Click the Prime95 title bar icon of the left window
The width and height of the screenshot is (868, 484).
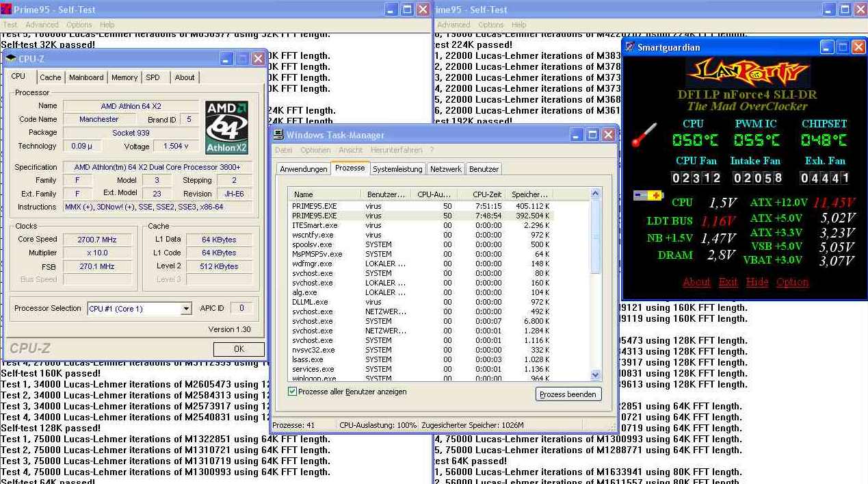pos(6,10)
